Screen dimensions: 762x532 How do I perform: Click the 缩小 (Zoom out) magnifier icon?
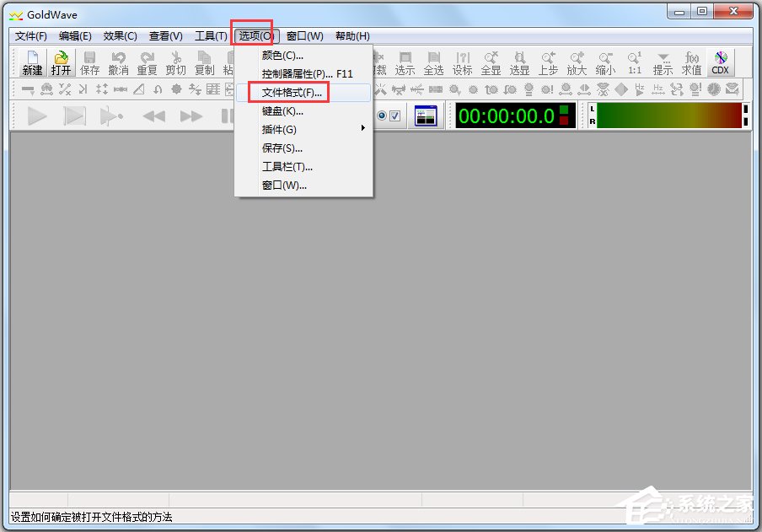[605, 62]
